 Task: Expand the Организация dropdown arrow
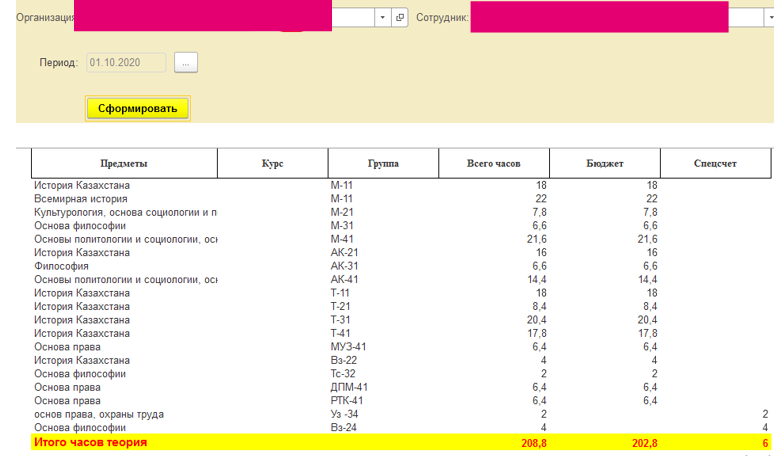coord(383,18)
